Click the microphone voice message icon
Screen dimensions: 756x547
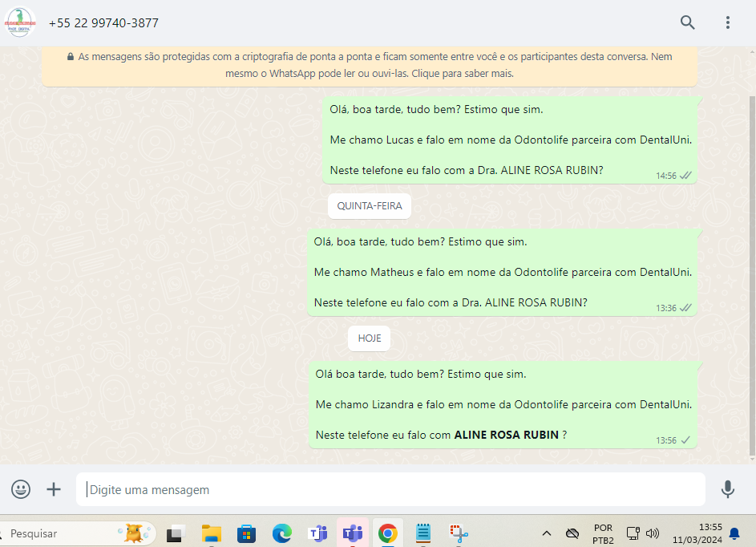click(x=727, y=489)
